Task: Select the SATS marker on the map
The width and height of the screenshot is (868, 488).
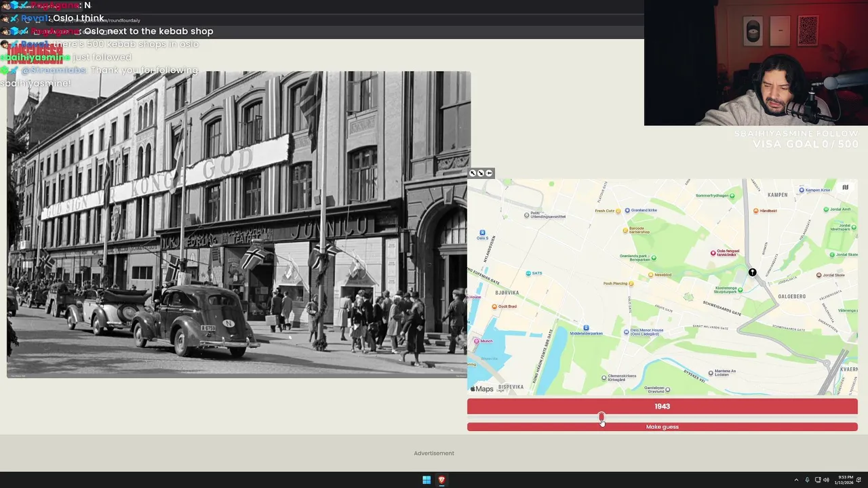Action: coord(529,273)
